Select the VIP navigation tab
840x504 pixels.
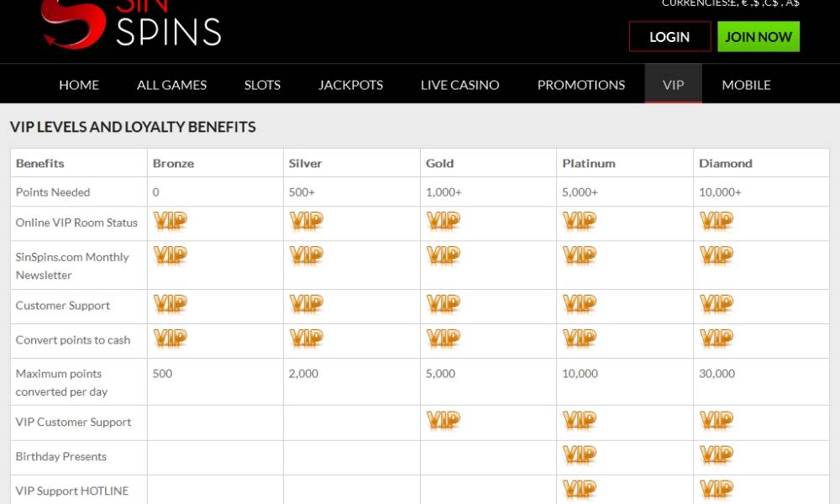pos(674,84)
